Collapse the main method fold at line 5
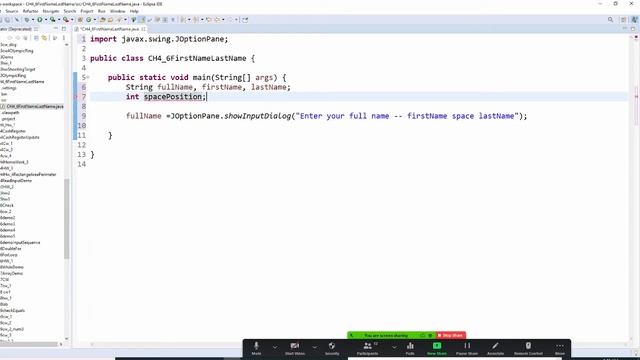Image resolution: width=640 pixels, height=360 pixels. pyautogui.click(x=88, y=77)
